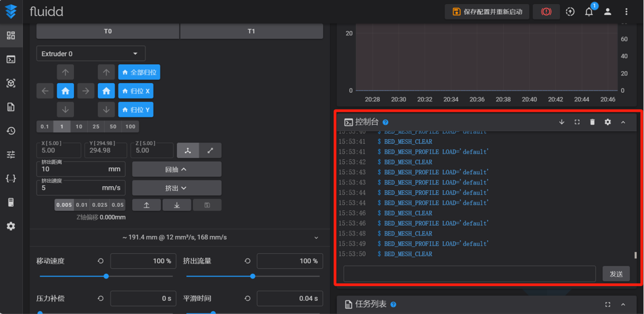The width and height of the screenshot is (644, 314).
Task: Clear console with trash icon
Action: (593, 122)
